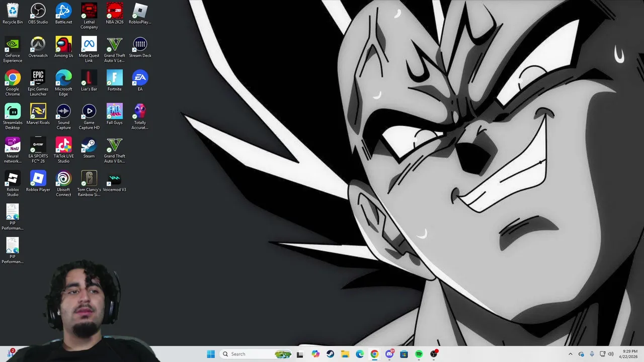
Task: Open Discord from the taskbar
Action: point(389,354)
